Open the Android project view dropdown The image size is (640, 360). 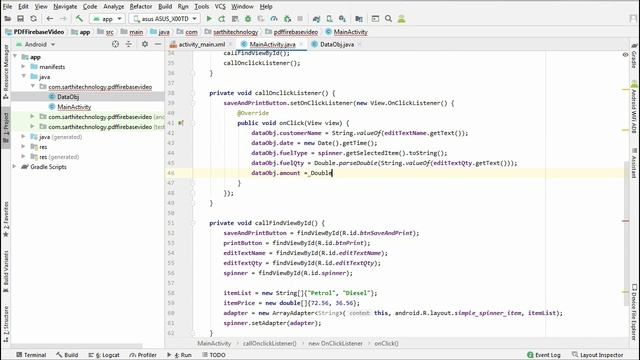pos(35,44)
